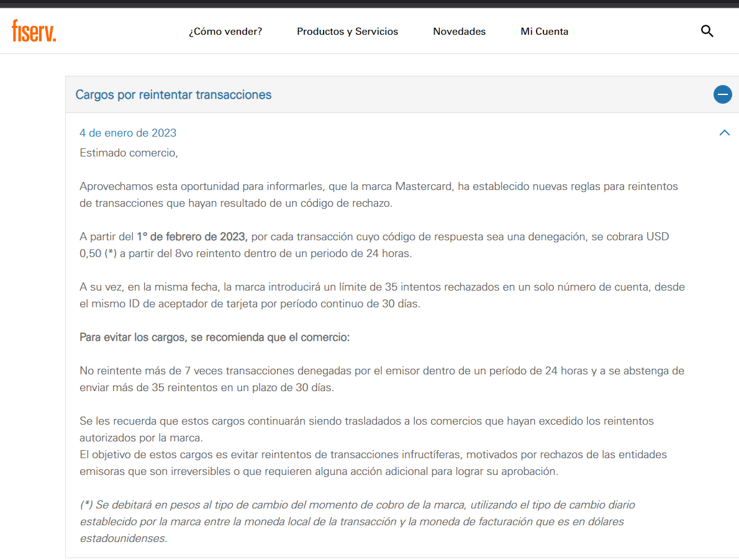
Task: Click paragraph starting Se les recuerda que estos cargos
Action: click(366, 429)
